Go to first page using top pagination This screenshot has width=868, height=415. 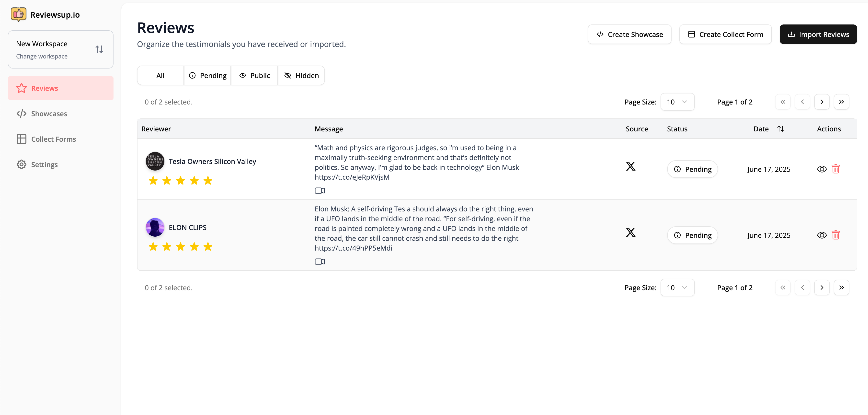tap(783, 102)
